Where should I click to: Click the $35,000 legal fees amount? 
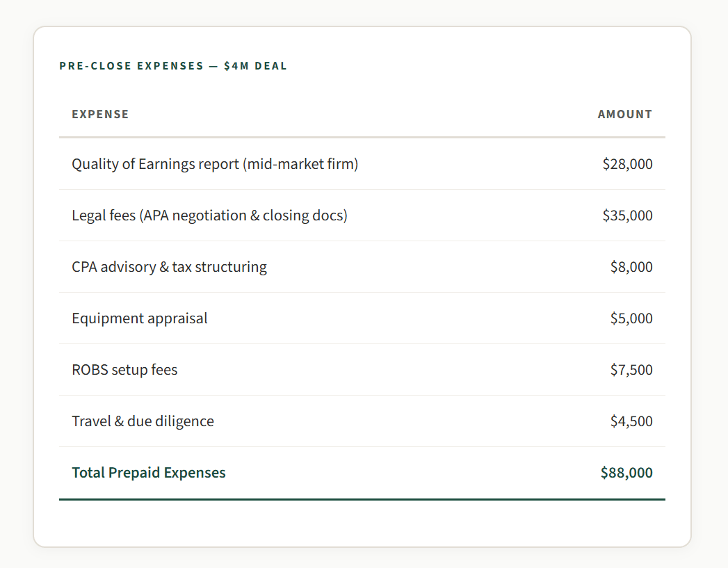pos(627,216)
